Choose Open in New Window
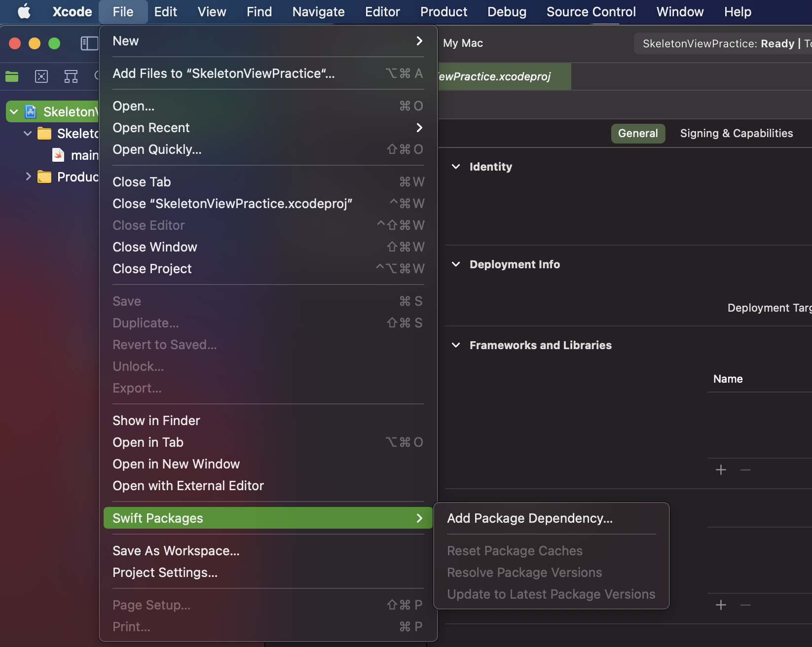Image resolution: width=812 pixels, height=647 pixels. pos(268,464)
